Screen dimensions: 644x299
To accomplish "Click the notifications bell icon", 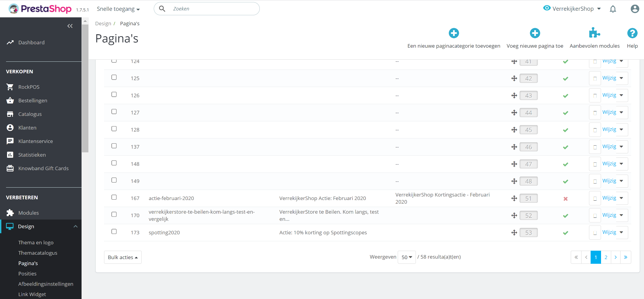I will [613, 9].
